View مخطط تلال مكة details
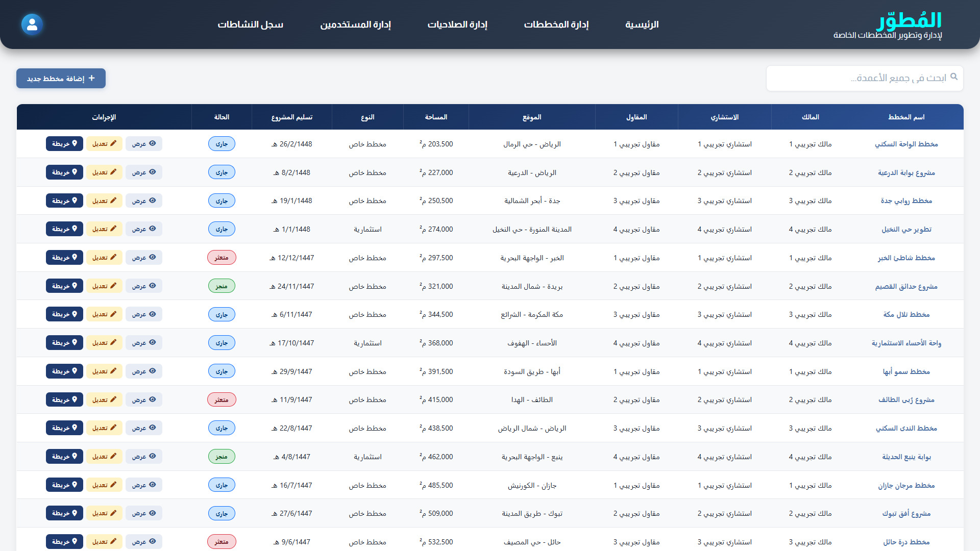This screenshot has height=551, width=980. pos(144,314)
